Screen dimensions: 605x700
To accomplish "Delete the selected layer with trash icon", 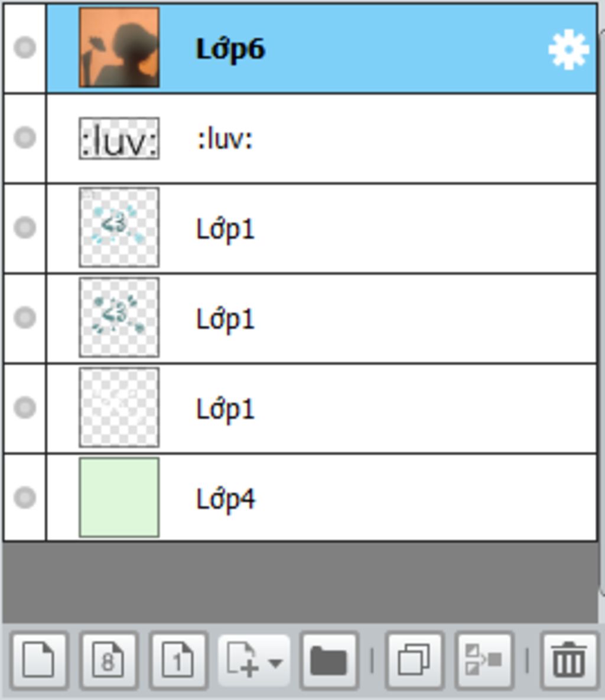I will click(x=569, y=660).
